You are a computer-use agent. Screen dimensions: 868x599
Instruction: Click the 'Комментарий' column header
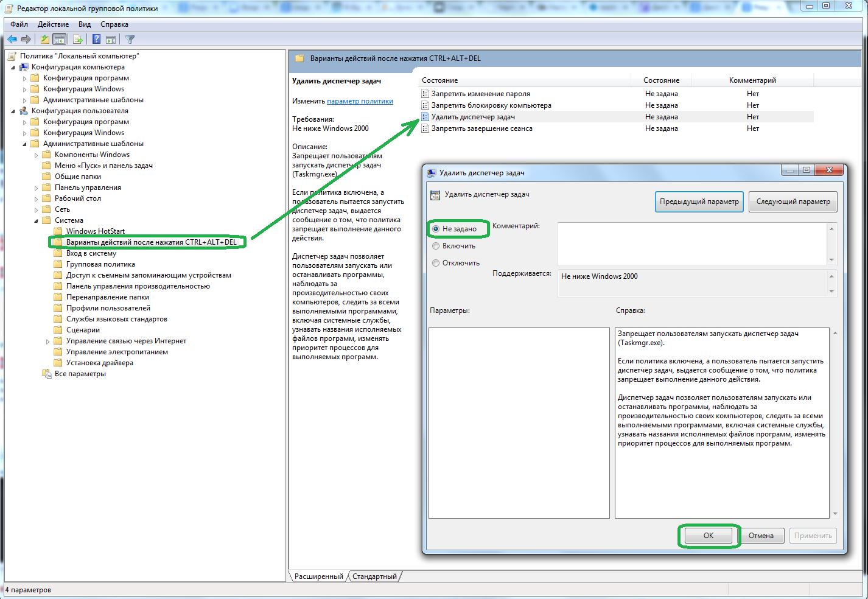pos(752,80)
